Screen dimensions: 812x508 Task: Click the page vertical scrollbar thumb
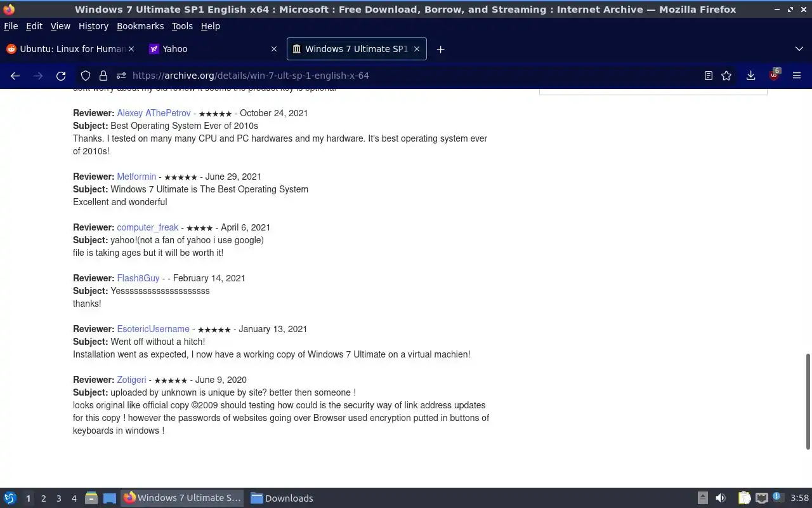pyautogui.click(x=808, y=401)
